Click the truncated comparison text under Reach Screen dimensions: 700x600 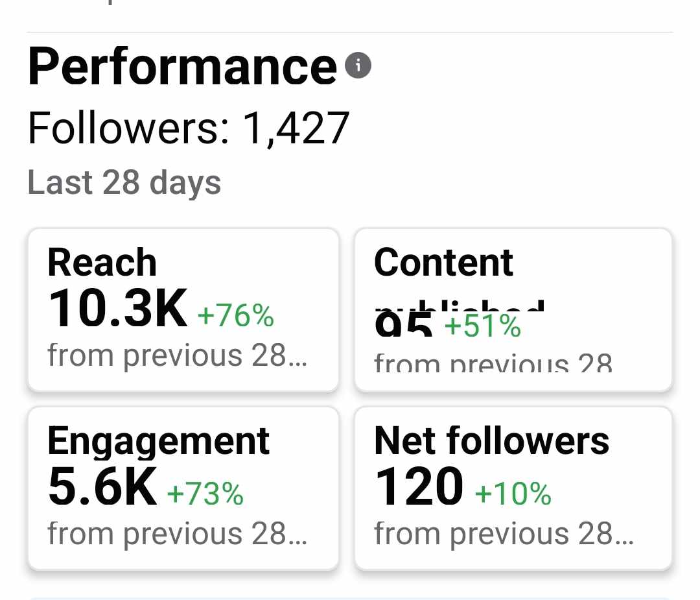(x=176, y=355)
